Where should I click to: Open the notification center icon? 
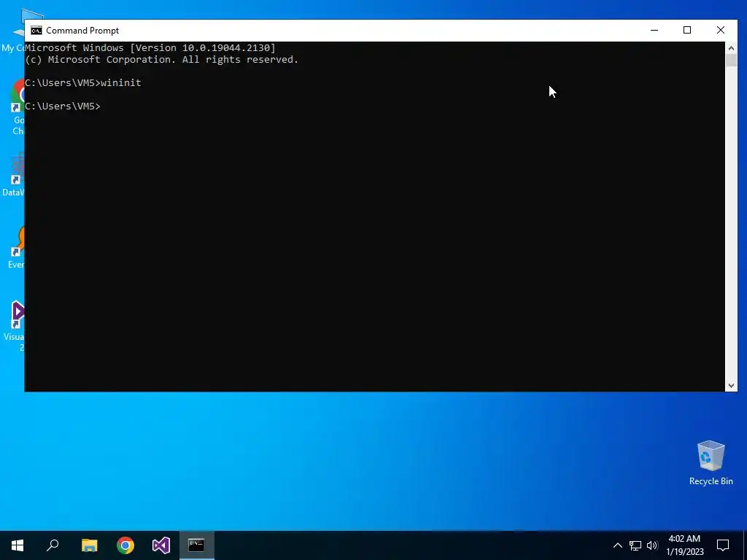coord(723,545)
